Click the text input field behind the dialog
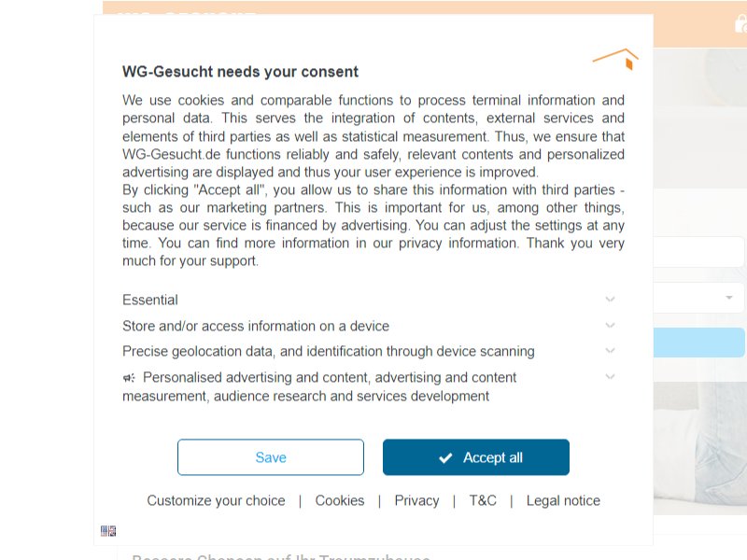Viewport: 747px width, 560px height. [x=698, y=252]
